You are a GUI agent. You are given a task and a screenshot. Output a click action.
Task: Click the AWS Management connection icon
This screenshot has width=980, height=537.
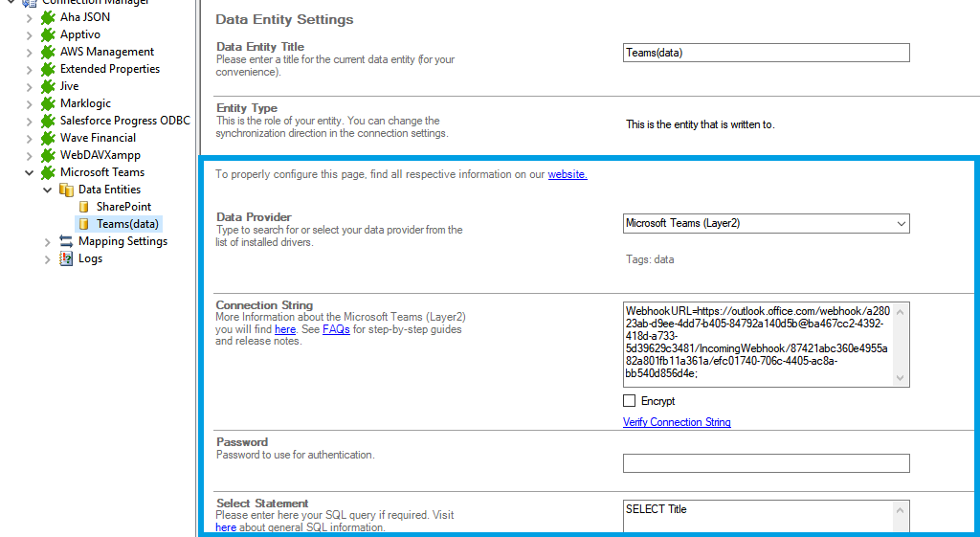pos(48,52)
